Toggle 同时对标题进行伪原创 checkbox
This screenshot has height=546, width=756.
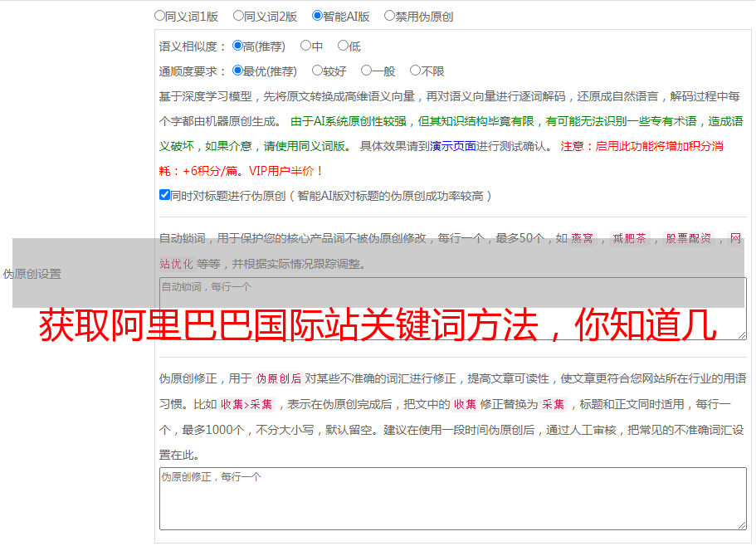pyautogui.click(x=164, y=195)
